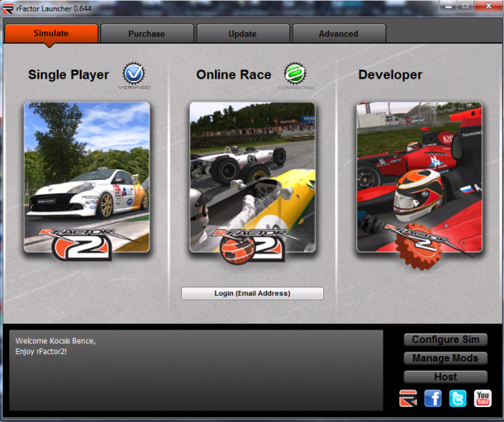Open the Facebook page icon
The width and height of the screenshot is (504, 422).
[x=433, y=399]
